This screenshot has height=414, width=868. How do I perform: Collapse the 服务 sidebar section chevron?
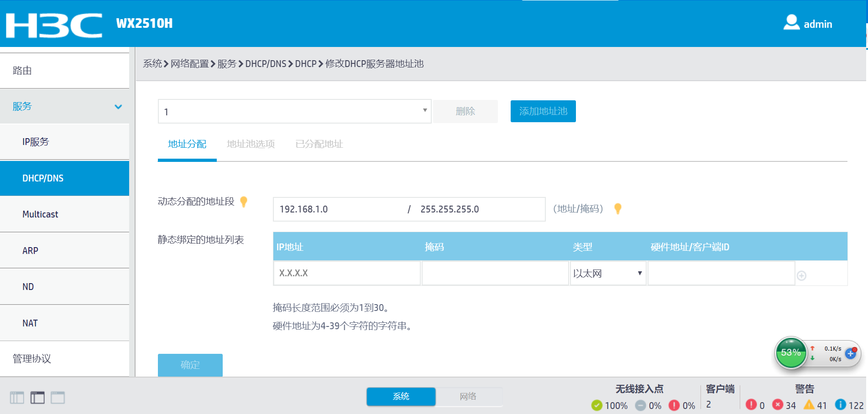point(118,107)
